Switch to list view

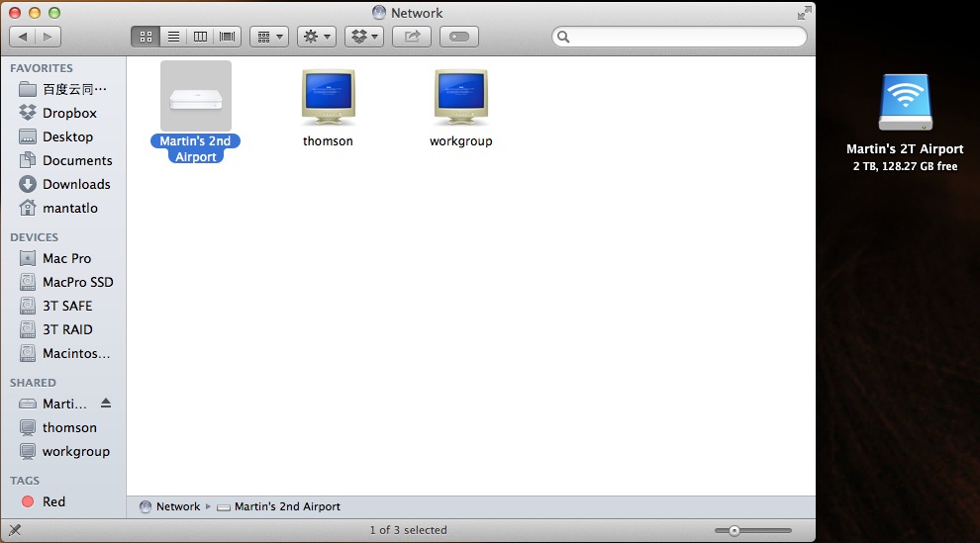click(173, 37)
